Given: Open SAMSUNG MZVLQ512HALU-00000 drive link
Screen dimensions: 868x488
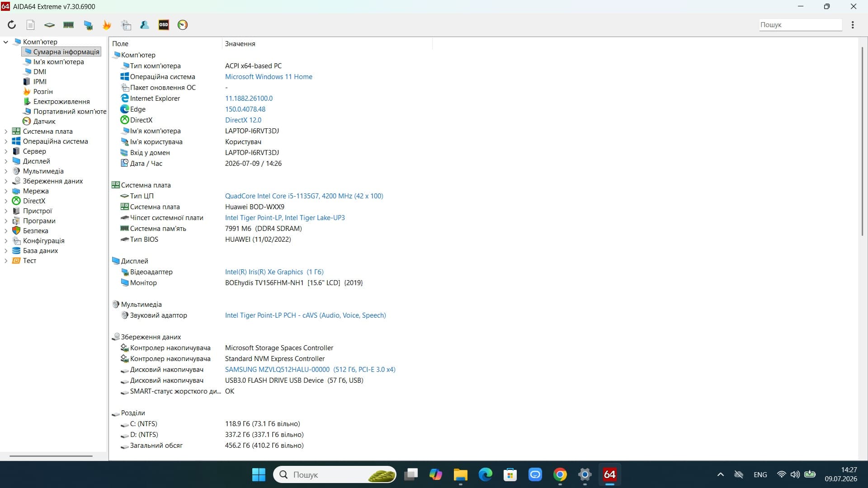Looking at the screenshot, I should click(310, 370).
